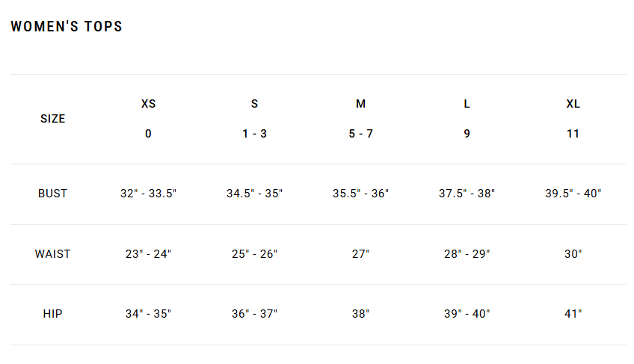Click the Women's Tops heading
Viewport: 634px width, 364px height.
coord(67,27)
